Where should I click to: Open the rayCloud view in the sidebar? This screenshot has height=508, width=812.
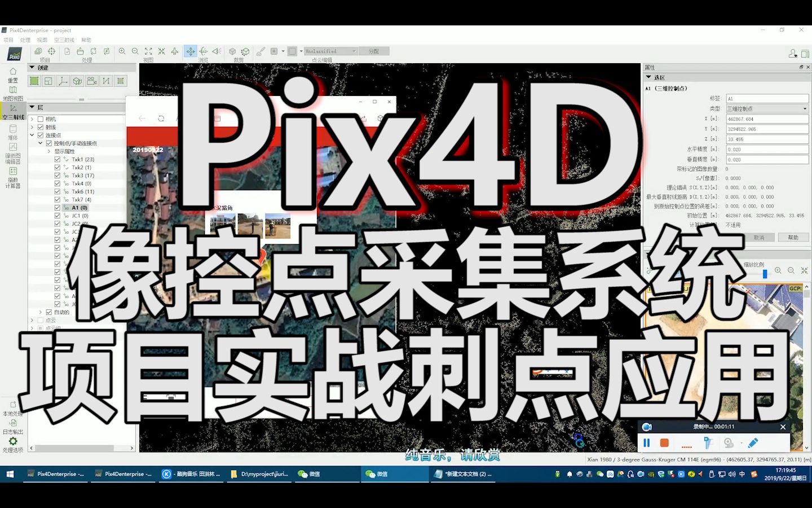[13, 112]
